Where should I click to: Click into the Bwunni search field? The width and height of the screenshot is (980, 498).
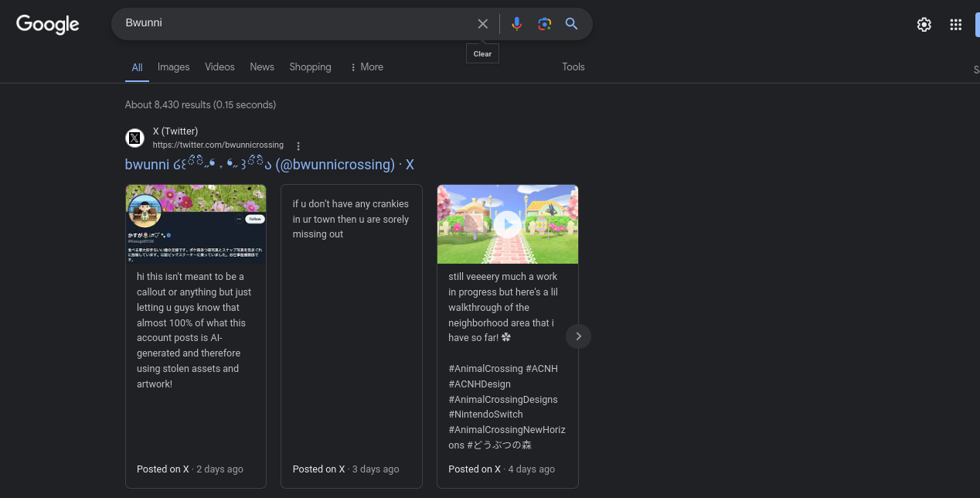294,24
